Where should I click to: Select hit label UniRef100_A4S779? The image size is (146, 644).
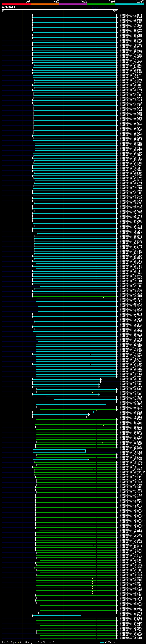click(131, 392)
